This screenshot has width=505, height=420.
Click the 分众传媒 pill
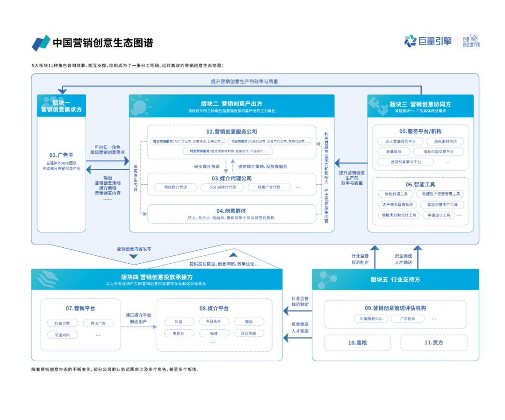click(249, 333)
